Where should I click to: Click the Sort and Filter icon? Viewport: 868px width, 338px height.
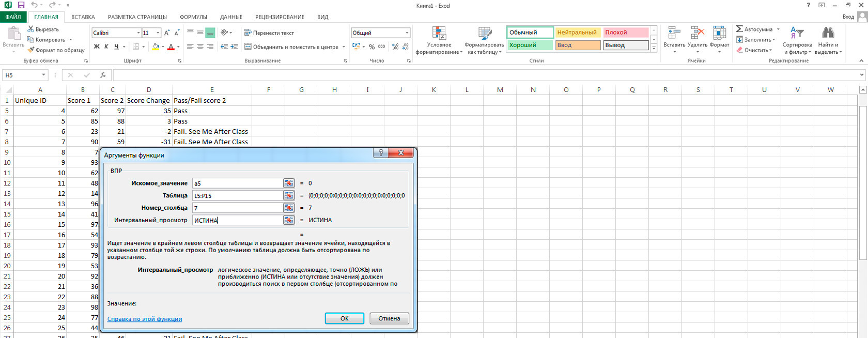pyautogui.click(x=797, y=33)
